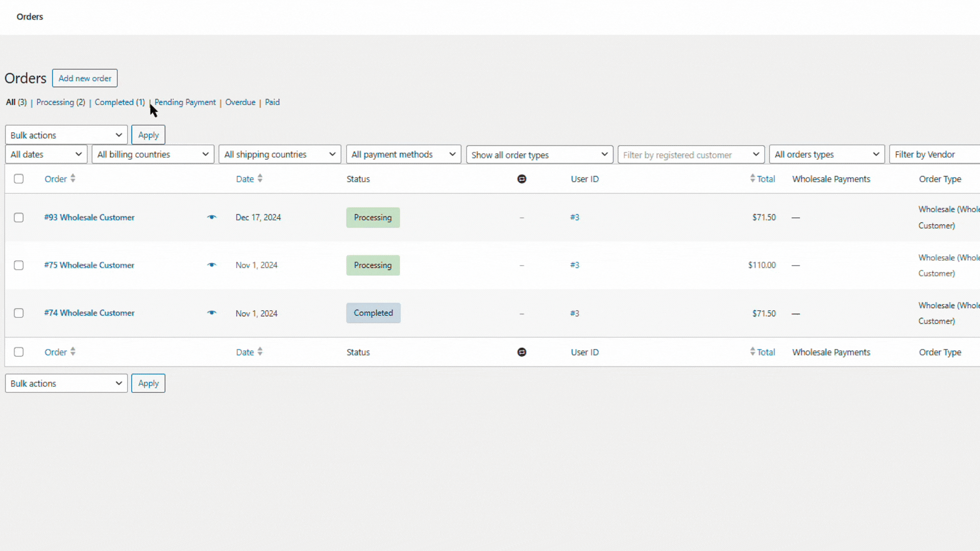The width and height of the screenshot is (980, 551).
Task: Preview order #75 with eye icon
Action: (211, 265)
